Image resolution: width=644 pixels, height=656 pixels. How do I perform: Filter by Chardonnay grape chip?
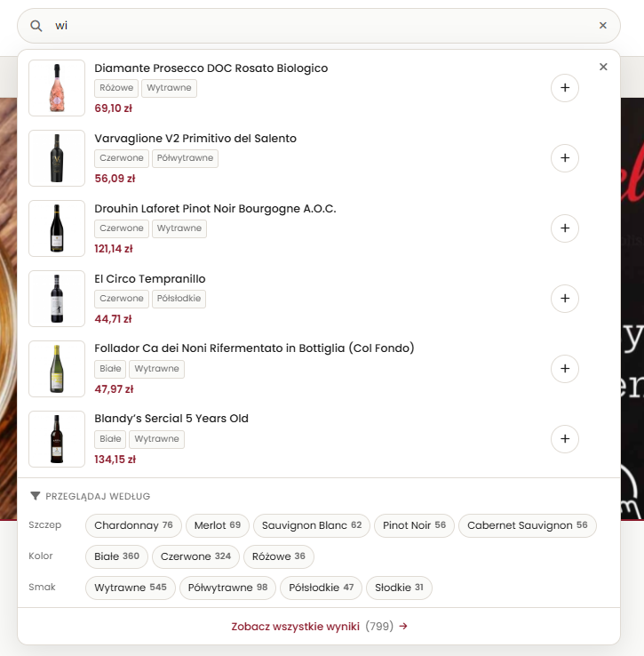click(133, 525)
